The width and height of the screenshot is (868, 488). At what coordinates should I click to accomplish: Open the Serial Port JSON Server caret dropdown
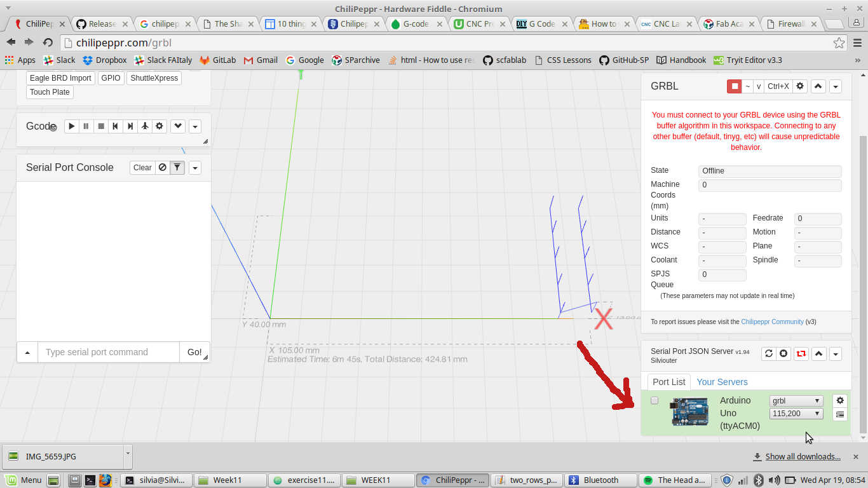pos(836,354)
